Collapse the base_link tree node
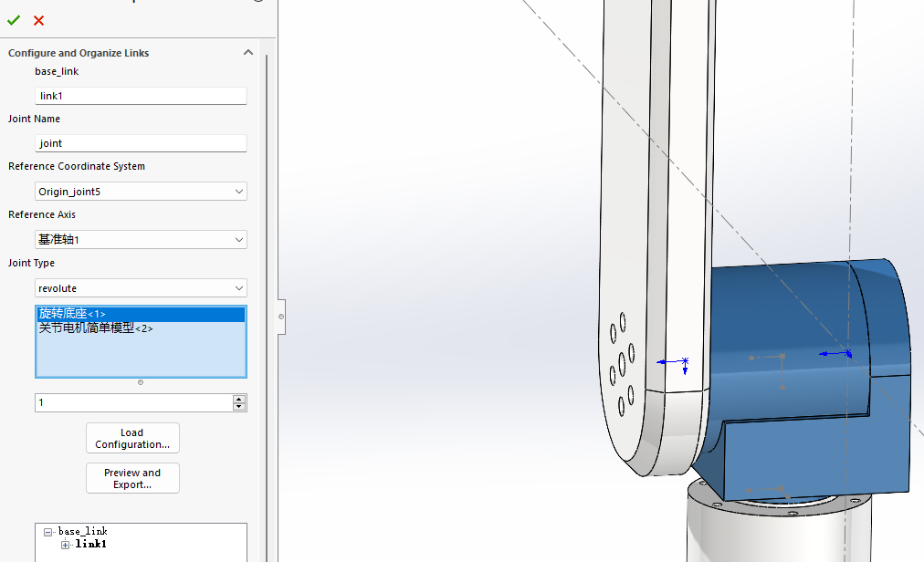The image size is (924, 562). 48,532
